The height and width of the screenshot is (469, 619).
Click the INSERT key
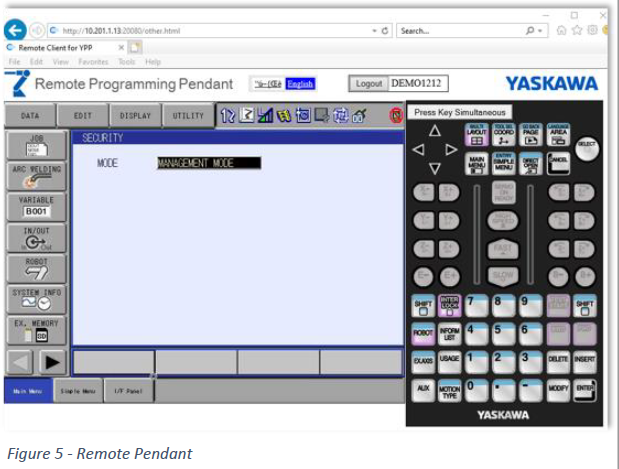click(585, 362)
